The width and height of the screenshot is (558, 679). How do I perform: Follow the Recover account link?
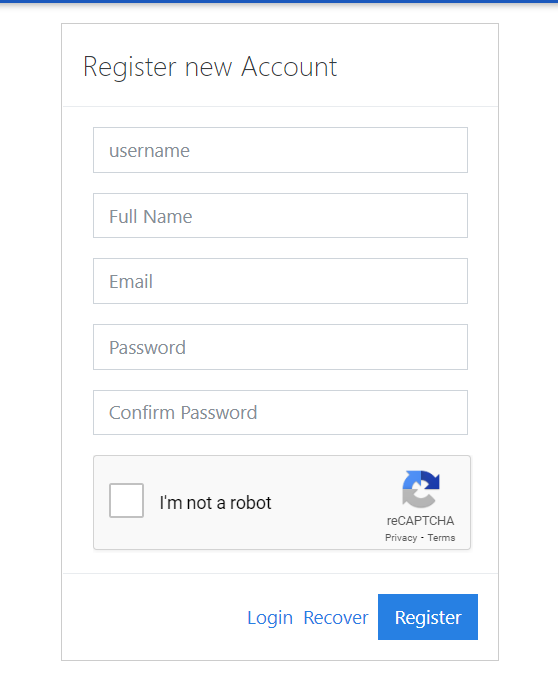click(x=336, y=618)
